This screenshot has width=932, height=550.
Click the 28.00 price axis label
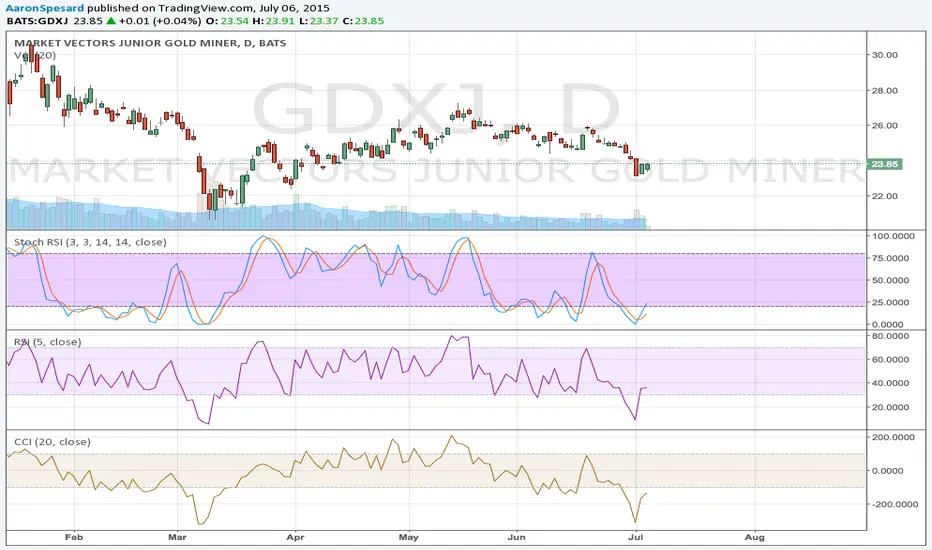point(884,90)
